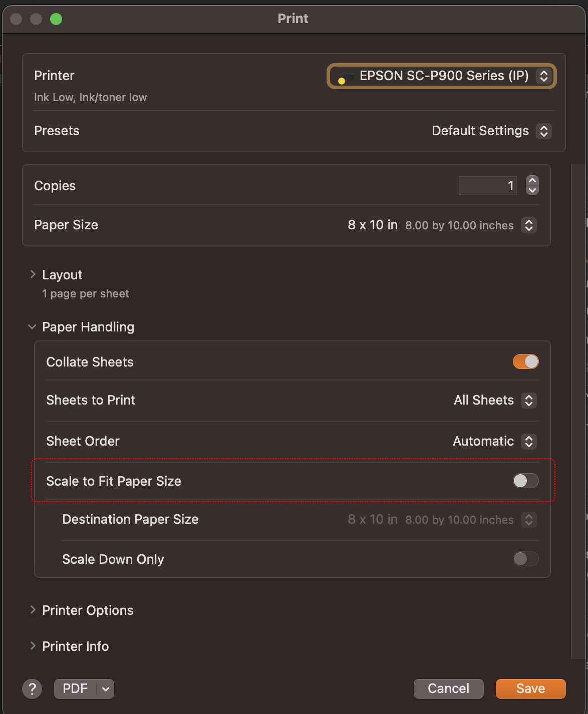
Task: Click the Paper Size stepper arrows
Action: click(528, 225)
